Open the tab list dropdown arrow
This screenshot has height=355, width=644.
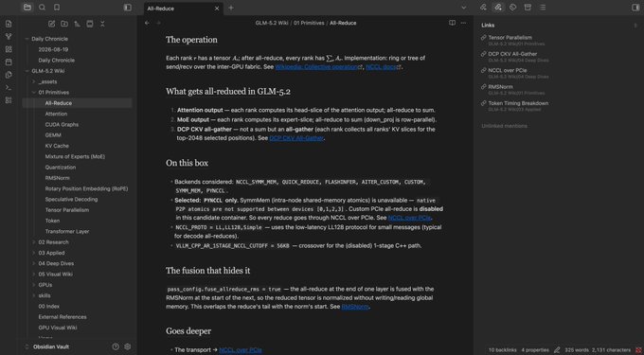point(464,8)
